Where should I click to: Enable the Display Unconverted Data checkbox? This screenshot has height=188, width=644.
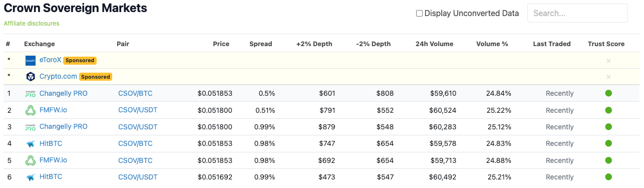(x=420, y=14)
